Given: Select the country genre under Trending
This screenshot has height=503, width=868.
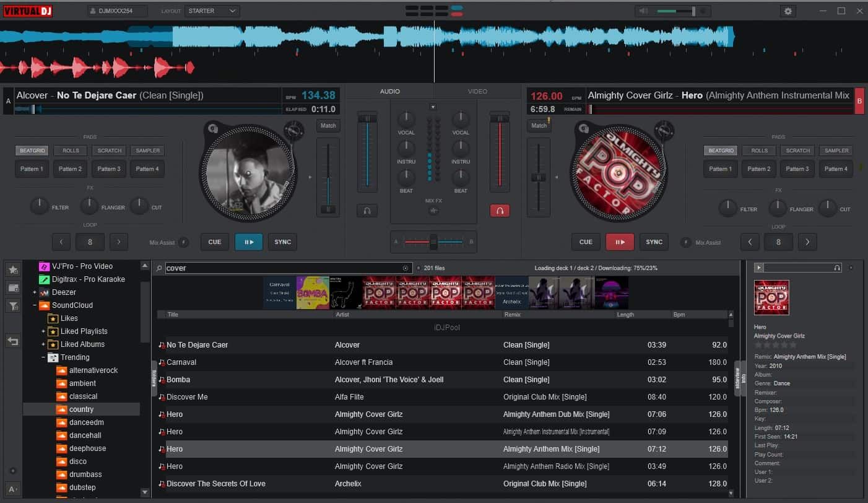Looking at the screenshot, I should coord(81,409).
